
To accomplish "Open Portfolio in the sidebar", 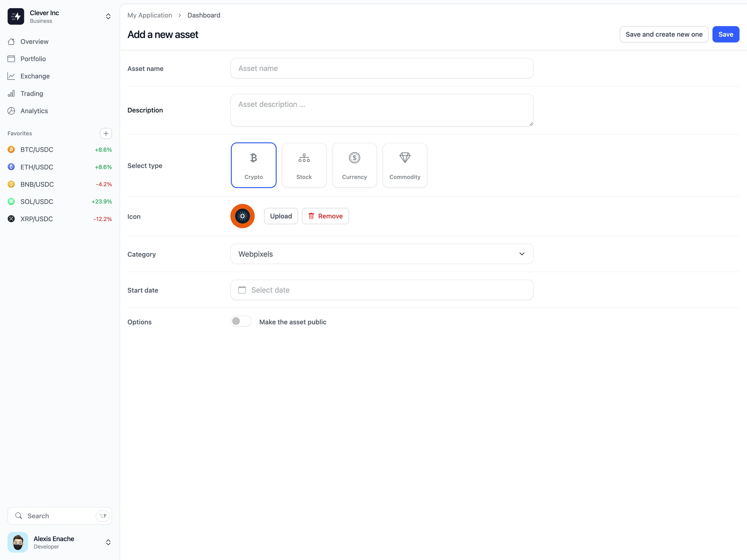I will (33, 59).
